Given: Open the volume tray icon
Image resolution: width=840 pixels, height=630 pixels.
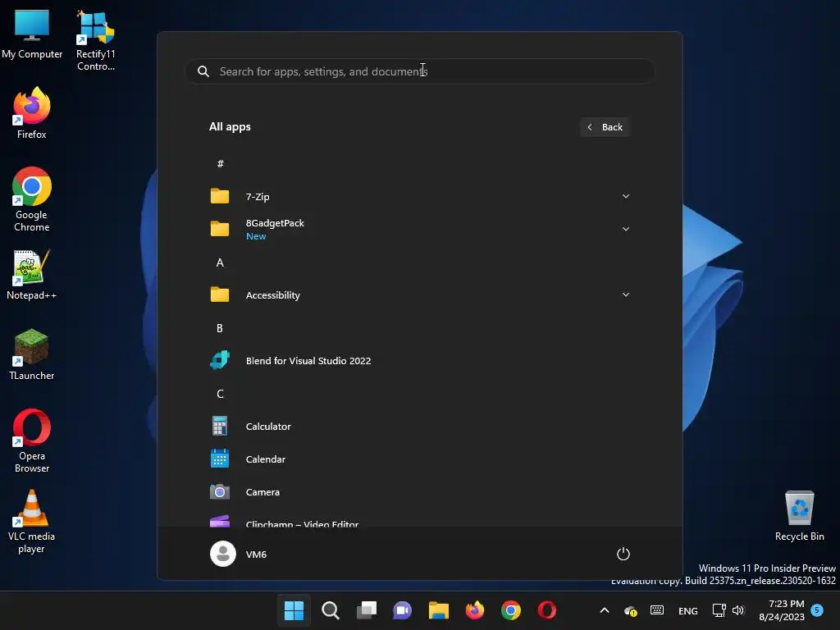Looking at the screenshot, I should click(739, 610).
